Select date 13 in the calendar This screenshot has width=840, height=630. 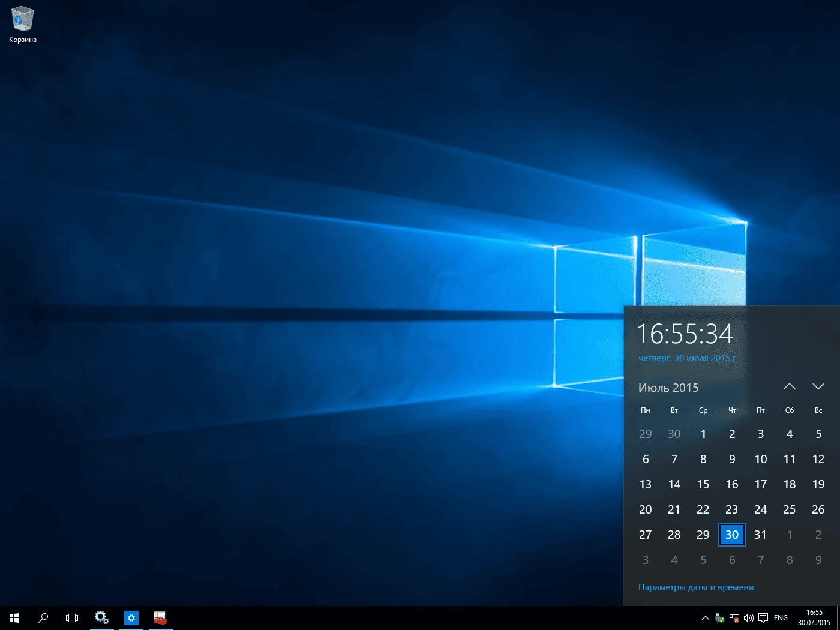646,484
